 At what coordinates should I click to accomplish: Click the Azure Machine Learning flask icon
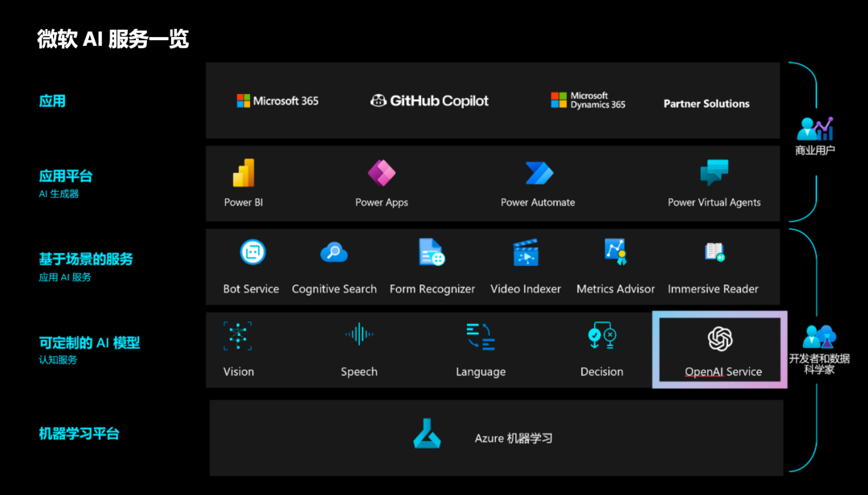(427, 434)
